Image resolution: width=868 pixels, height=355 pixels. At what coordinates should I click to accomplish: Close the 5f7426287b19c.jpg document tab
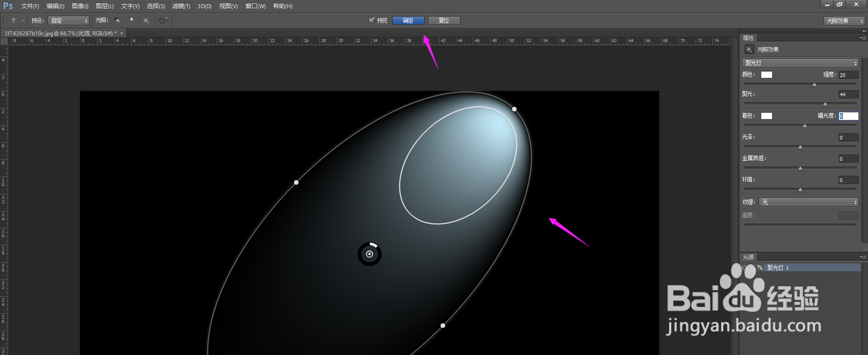[122, 33]
